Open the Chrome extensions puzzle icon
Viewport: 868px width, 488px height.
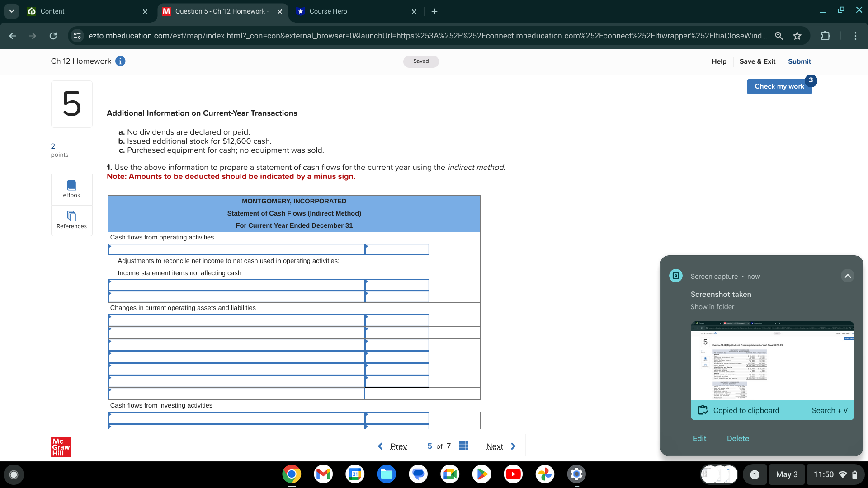pyautogui.click(x=825, y=36)
